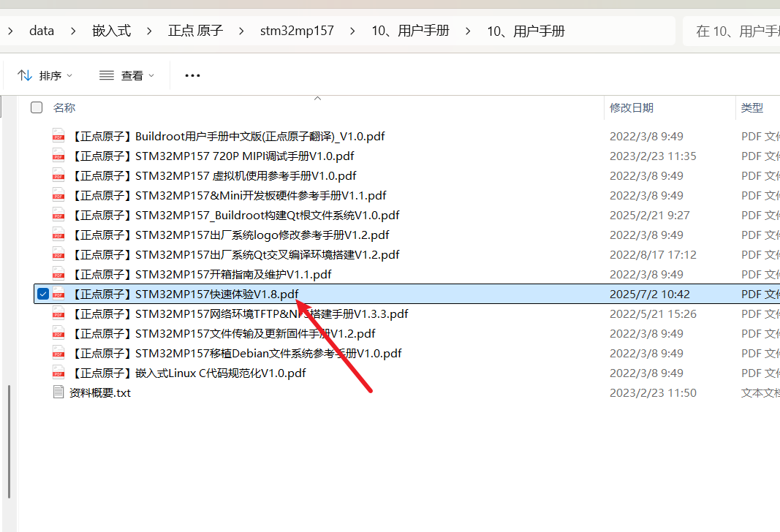This screenshot has height=532, width=780.
Task: Navigate to 正点原子 in the breadcrumb
Action: coord(195,31)
